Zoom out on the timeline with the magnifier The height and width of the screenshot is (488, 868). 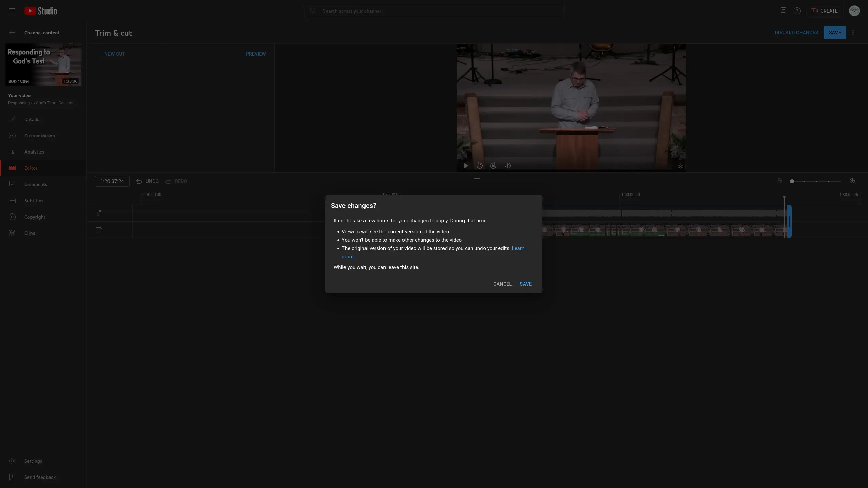779,181
